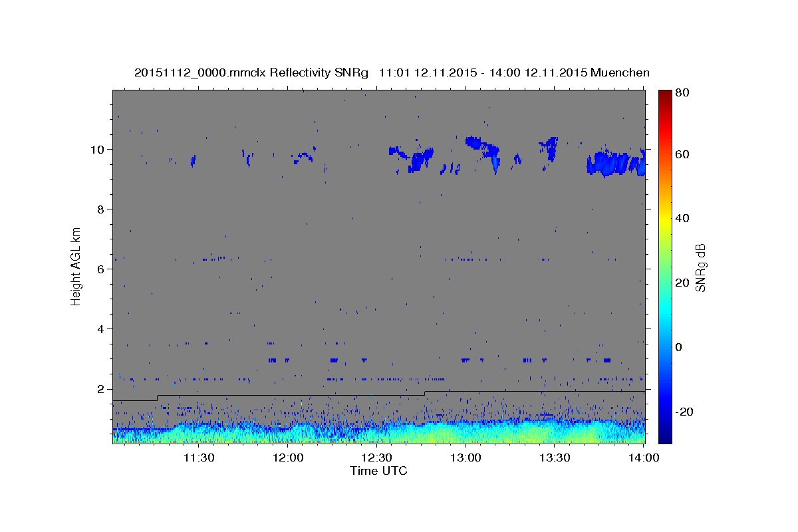
Task: Click the height tick label 8
Action: [x=102, y=209]
